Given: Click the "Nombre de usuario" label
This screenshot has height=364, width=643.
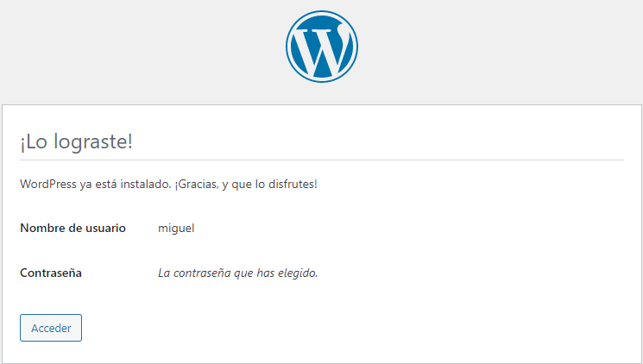Looking at the screenshot, I should (x=72, y=228).
